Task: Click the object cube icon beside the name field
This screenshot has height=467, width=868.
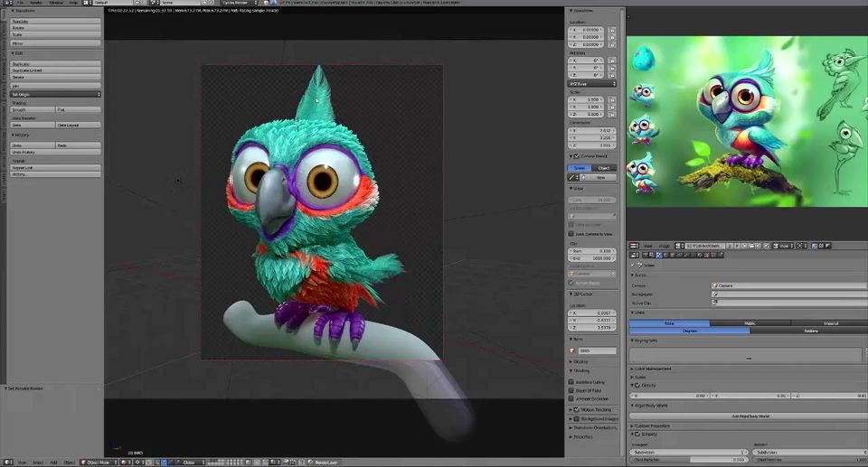Action: click(573, 350)
